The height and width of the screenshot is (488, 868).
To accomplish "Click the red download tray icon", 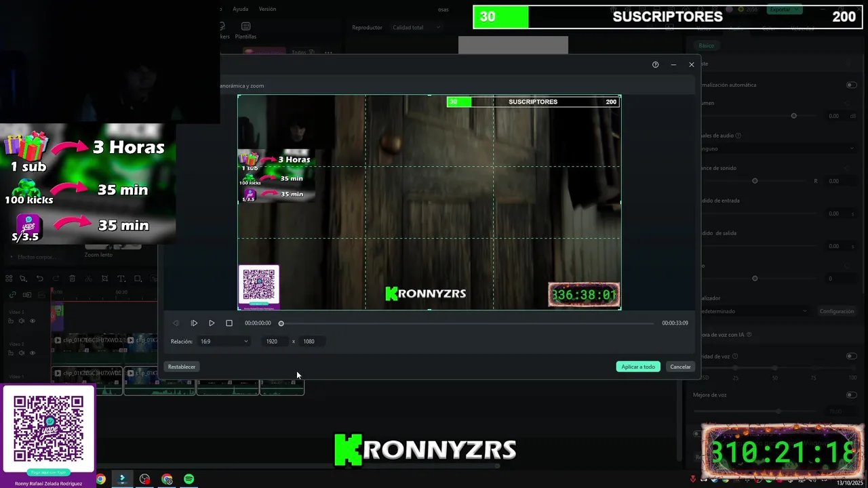I will (x=693, y=479).
